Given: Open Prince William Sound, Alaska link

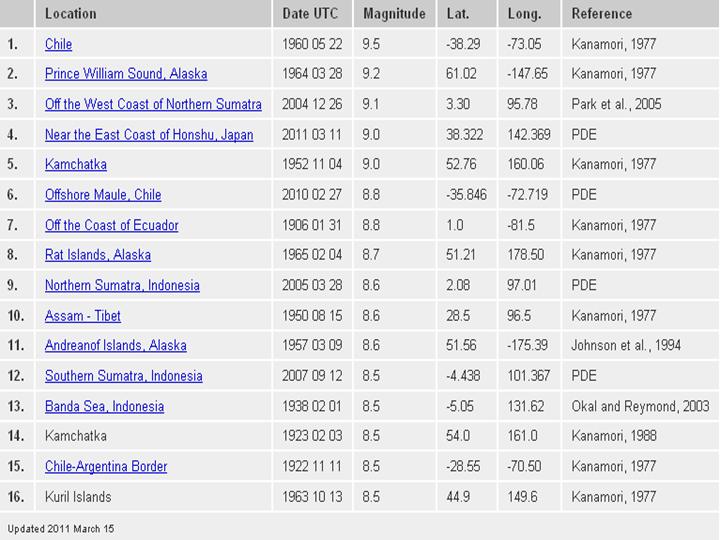Looking at the screenshot, I should pos(126,73).
